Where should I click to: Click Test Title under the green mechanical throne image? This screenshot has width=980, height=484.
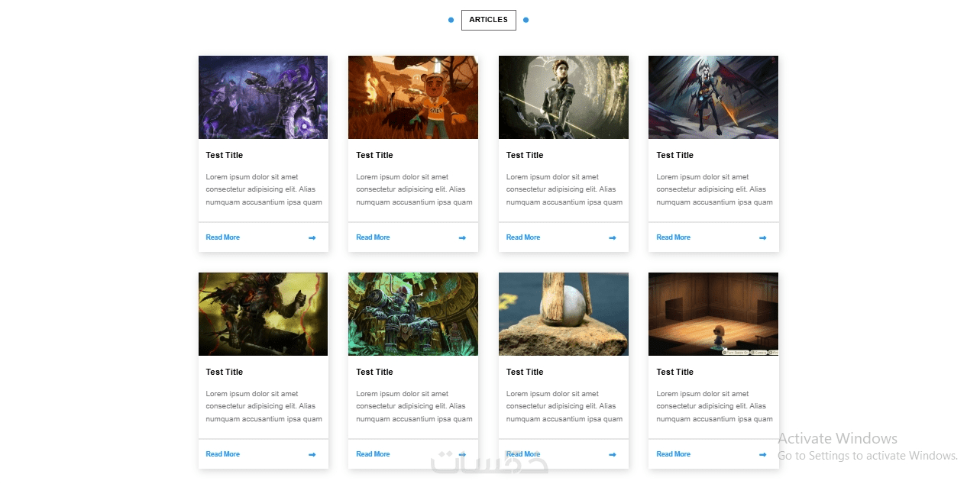[374, 372]
